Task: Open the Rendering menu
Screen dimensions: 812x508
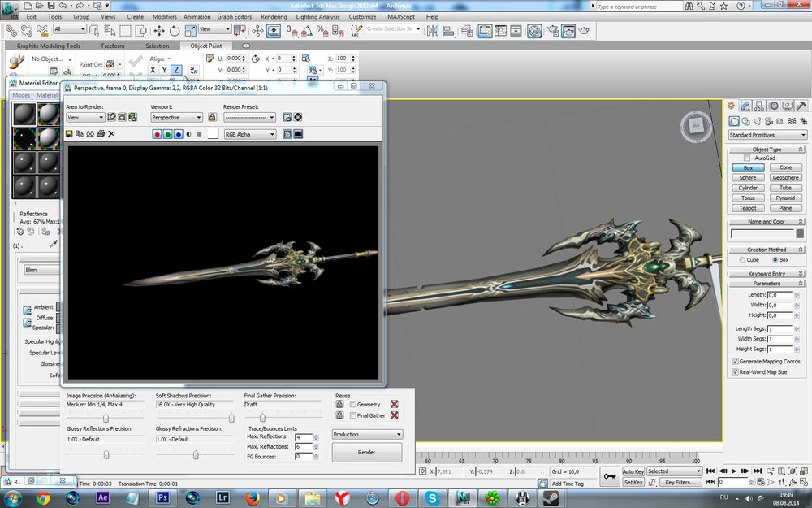Action: [274, 16]
